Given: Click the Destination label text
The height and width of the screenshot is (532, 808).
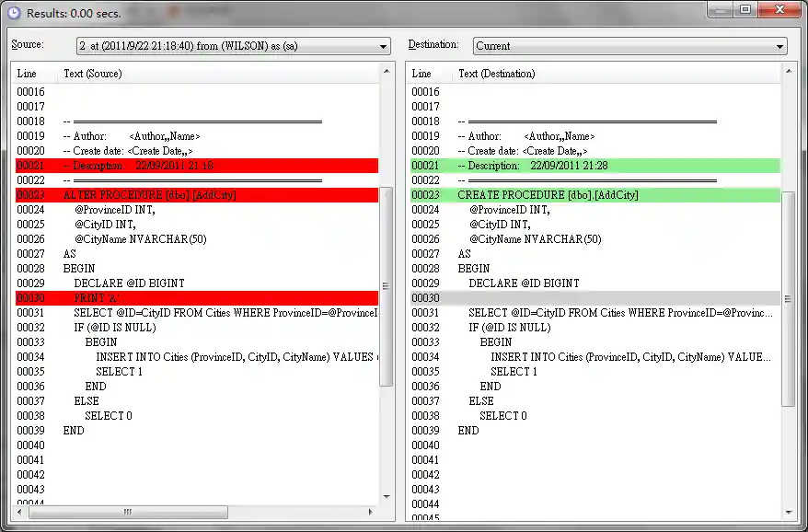Looking at the screenshot, I should tap(434, 43).
